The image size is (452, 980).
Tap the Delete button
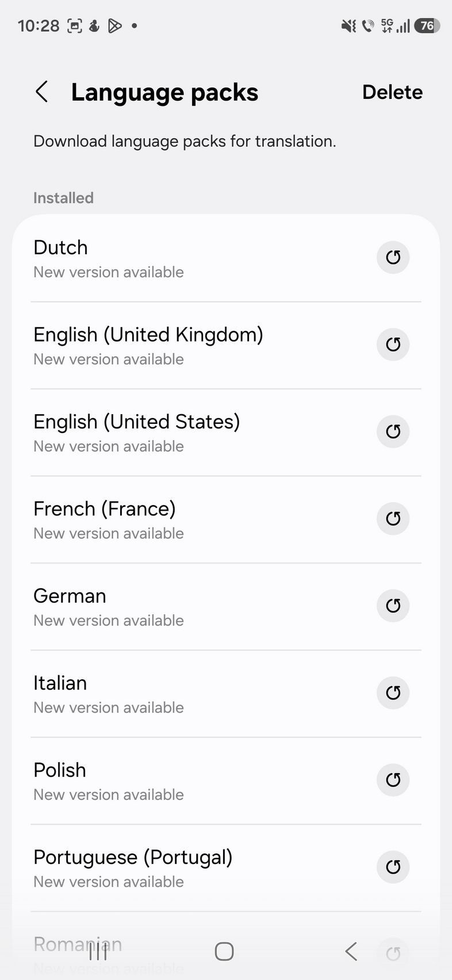tap(392, 92)
